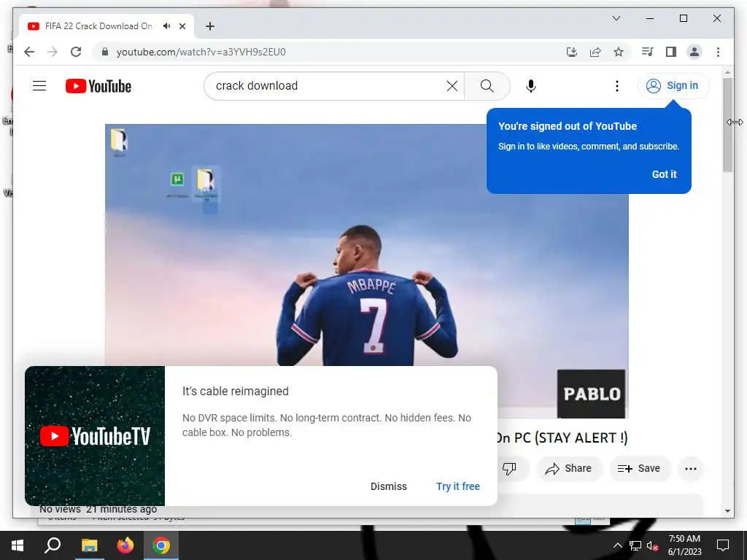Screen dimensions: 747x560
Task: Click scrollbar down arrow
Action: pyautogui.click(x=727, y=511)
